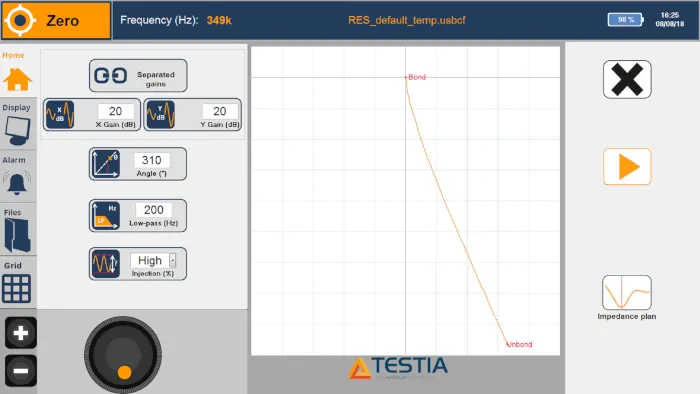This screenshot has width=700, height=394.
Task: Click the Y Gain dB waveform icon
Action: (x=161, y=115)
